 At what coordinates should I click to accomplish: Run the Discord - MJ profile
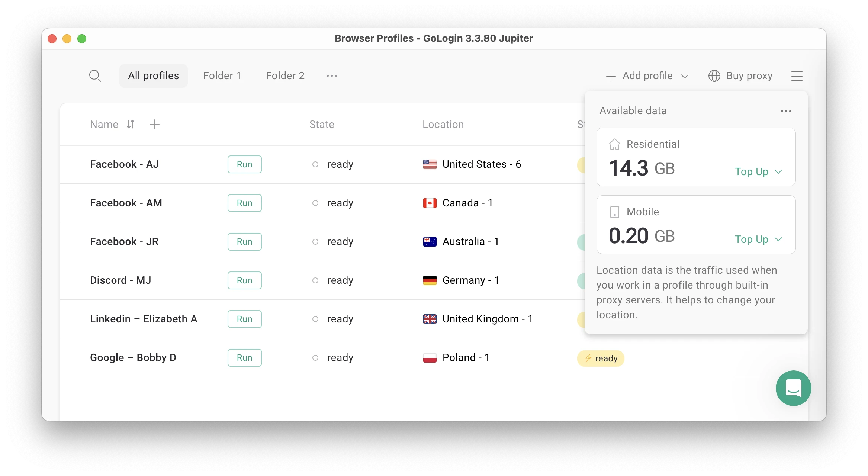244,280
